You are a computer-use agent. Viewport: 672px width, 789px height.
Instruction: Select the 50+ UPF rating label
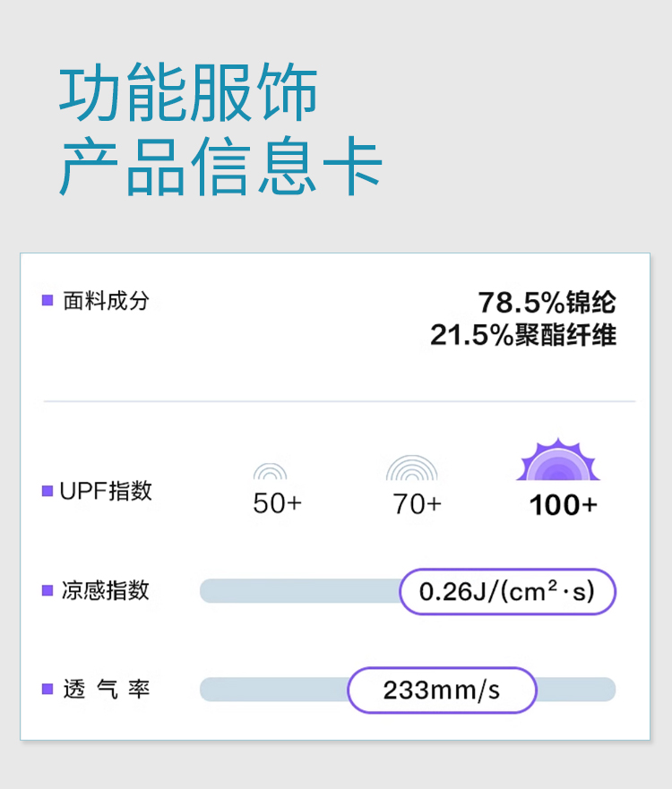[277, 503]
